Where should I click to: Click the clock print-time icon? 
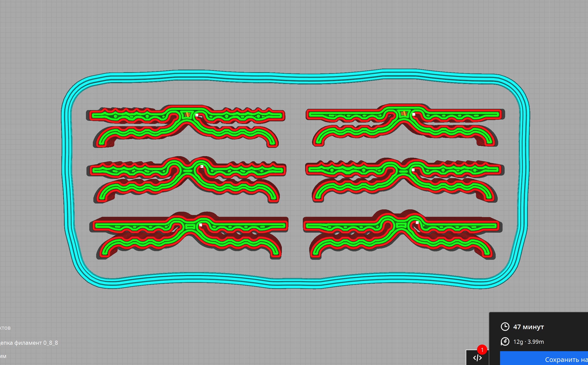(505, 327)
